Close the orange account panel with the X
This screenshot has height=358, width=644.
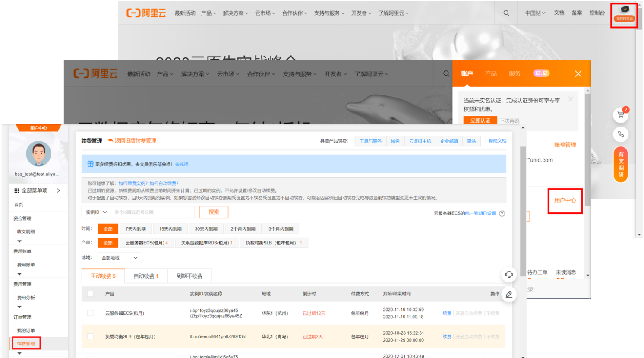point(578,74)
